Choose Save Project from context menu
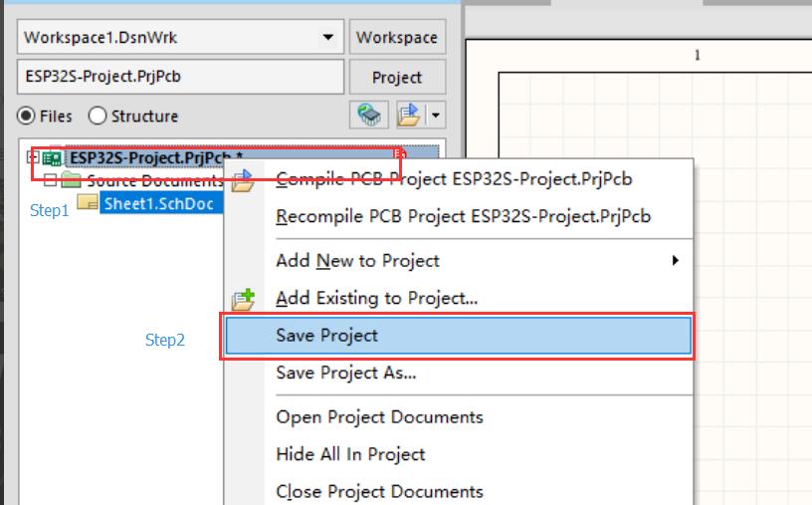Screen dimensions: 812x505 click(459, 336)
